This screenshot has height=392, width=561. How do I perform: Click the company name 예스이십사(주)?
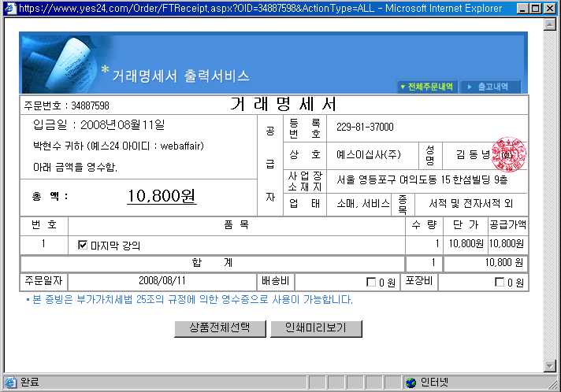point(369,154)
